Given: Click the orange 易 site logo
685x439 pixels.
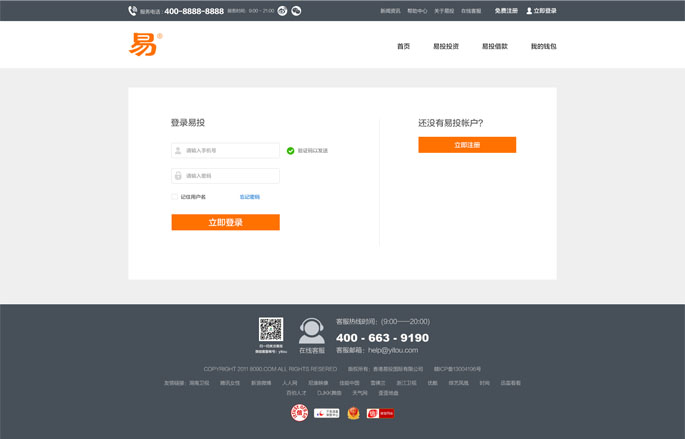Looking at the screenshot, I should [x=143, y=44].
